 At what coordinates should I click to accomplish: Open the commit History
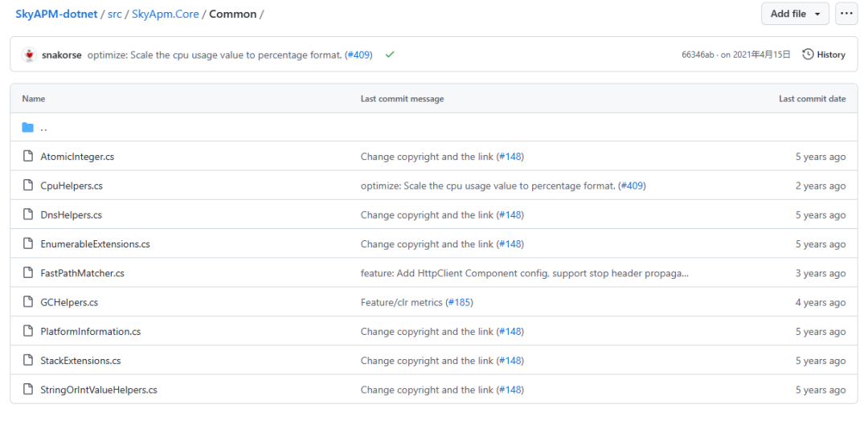[824, 55]
